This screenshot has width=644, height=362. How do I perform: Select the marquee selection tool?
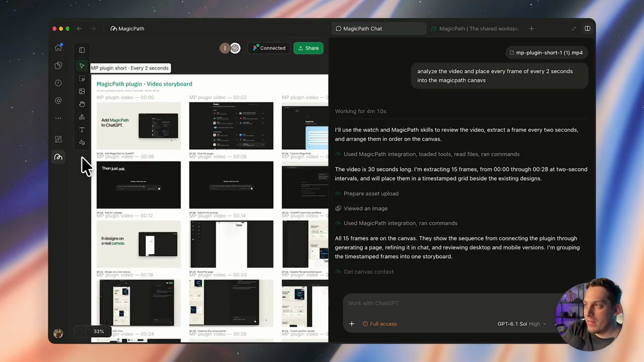(x=82, y=79)
